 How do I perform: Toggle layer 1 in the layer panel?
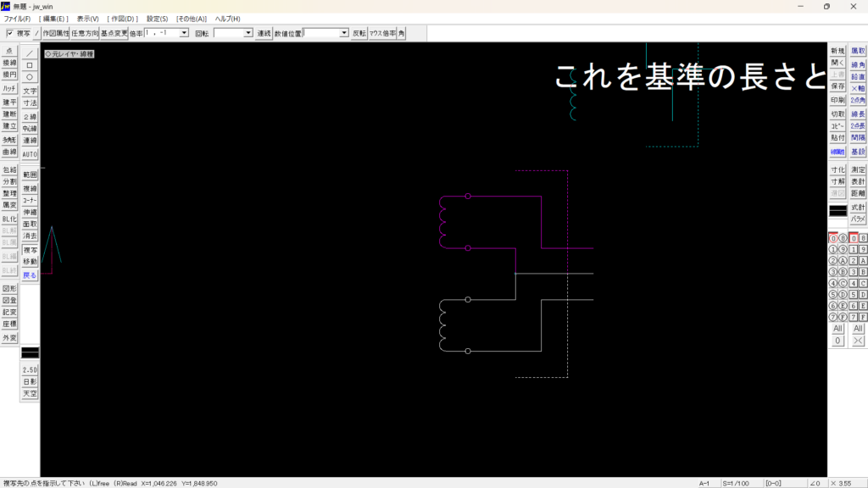coord(833,250)
